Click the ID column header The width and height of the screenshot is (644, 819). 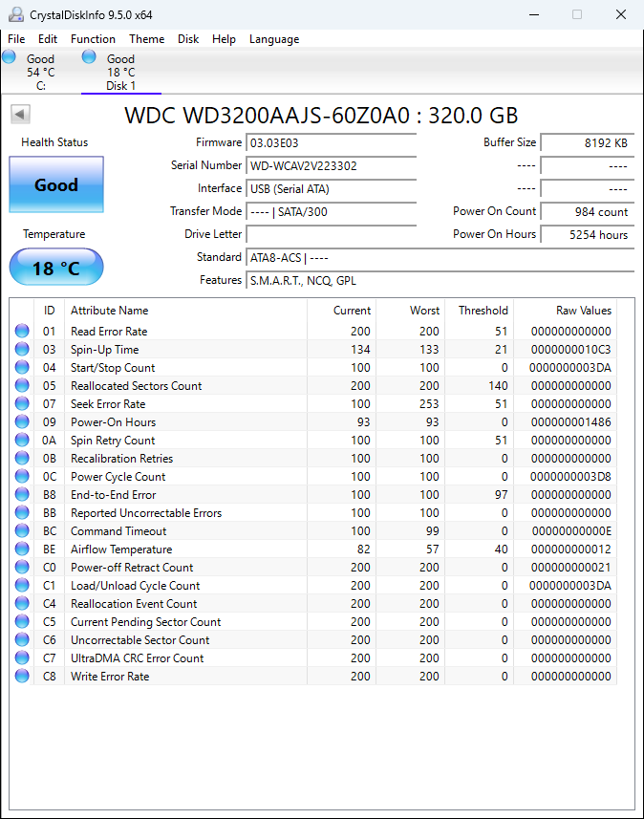49,311
